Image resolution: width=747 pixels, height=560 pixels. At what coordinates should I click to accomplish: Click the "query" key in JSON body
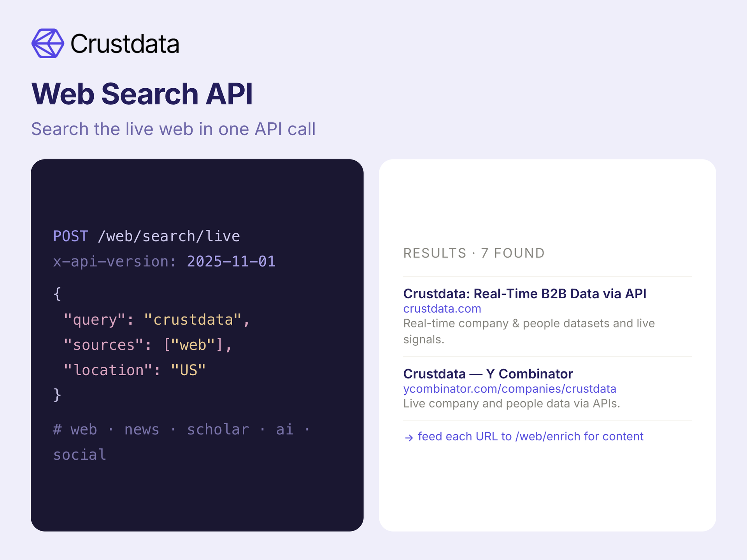pyautogui.click(x=95, y=320)
